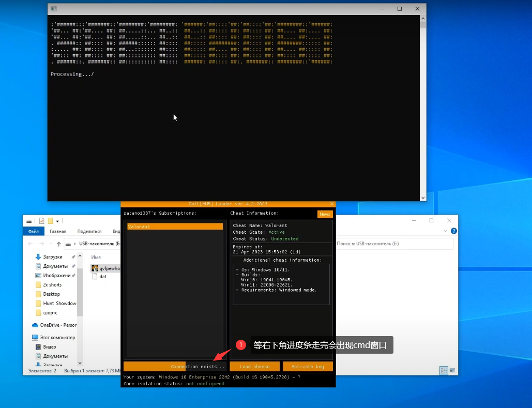Switch to details view in Explorer

[x=443, y=371]
